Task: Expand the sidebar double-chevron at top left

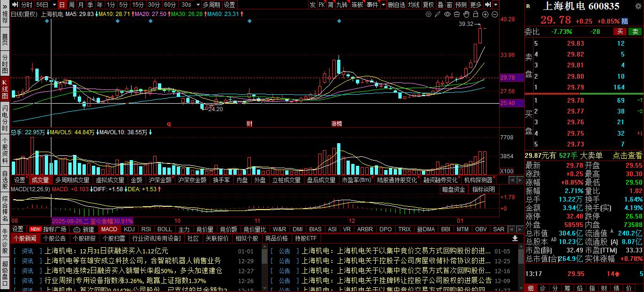Action: (5, 6)
